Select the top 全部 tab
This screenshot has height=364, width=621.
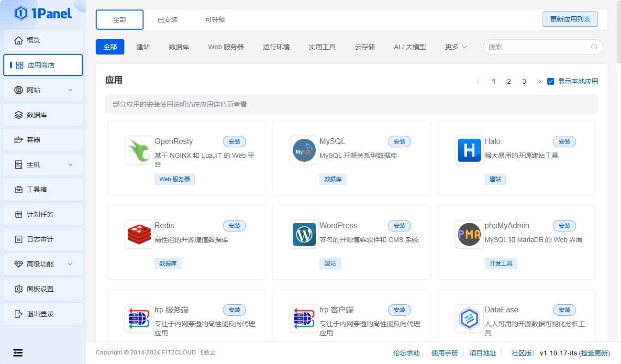click(x=120, y=20)
